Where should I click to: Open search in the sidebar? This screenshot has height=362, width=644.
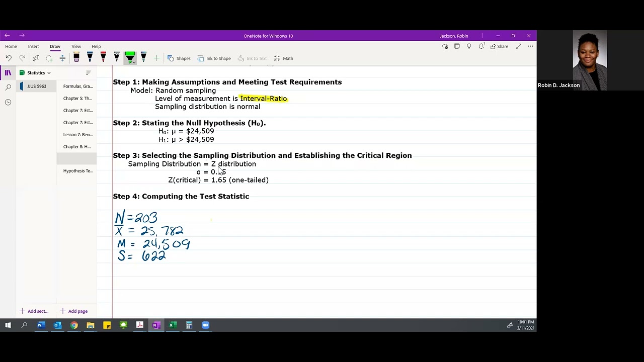click(x=8, y=87)
